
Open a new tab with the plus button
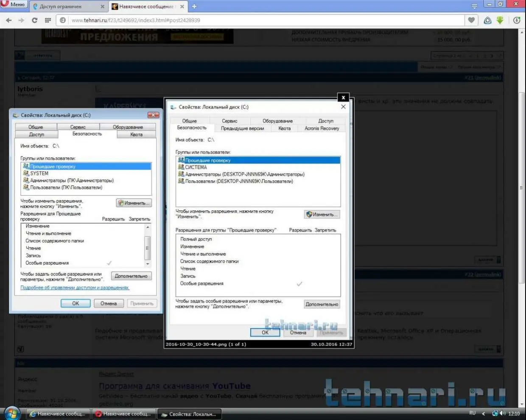coord(194,6)
